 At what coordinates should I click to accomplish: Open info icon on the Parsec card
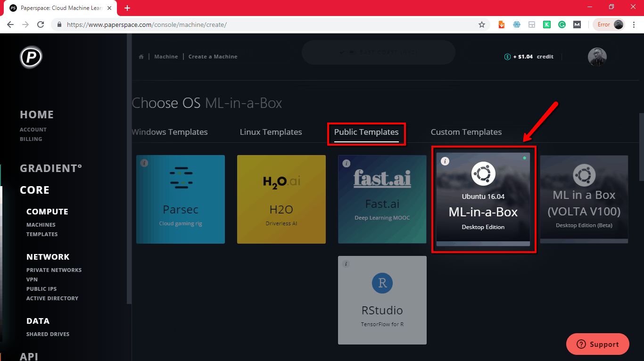point(144,163)
